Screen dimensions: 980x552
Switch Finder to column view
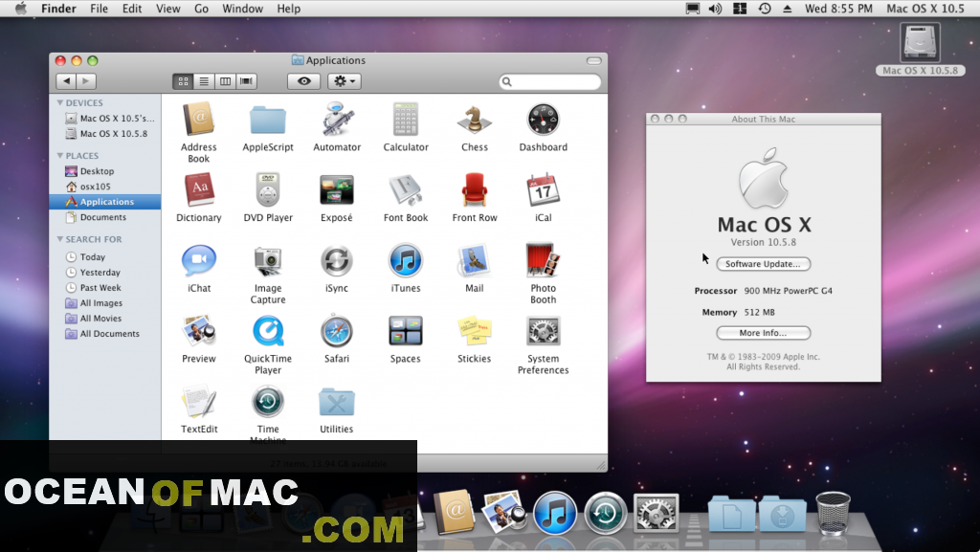pos(225,81)
